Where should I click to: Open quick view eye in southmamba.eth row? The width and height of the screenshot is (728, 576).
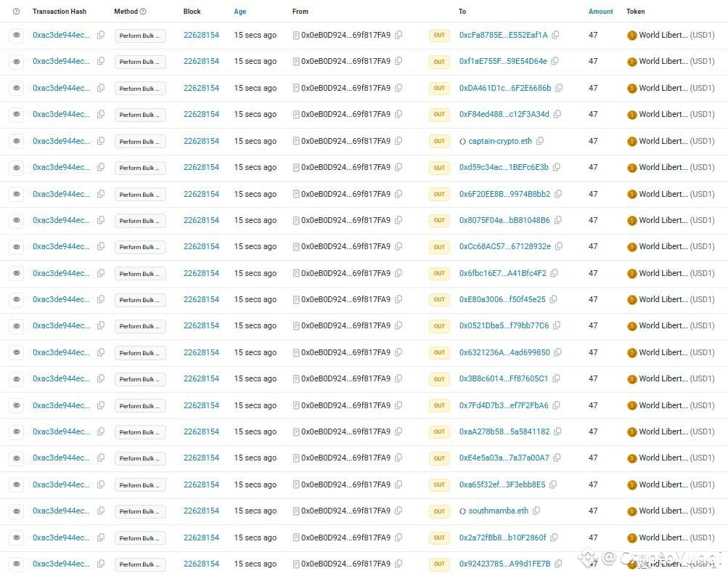tap(16, 511)
